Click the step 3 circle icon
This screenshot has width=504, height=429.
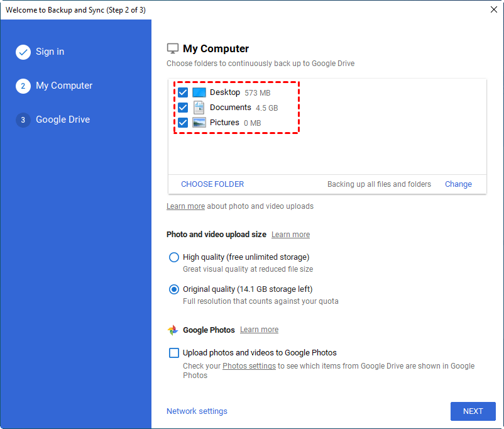pos(23,120)
